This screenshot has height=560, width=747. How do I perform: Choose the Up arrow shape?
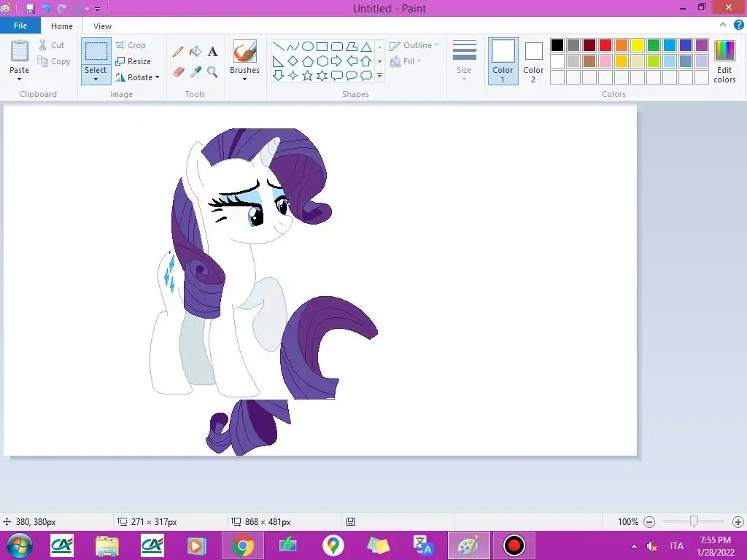[366, 61]
